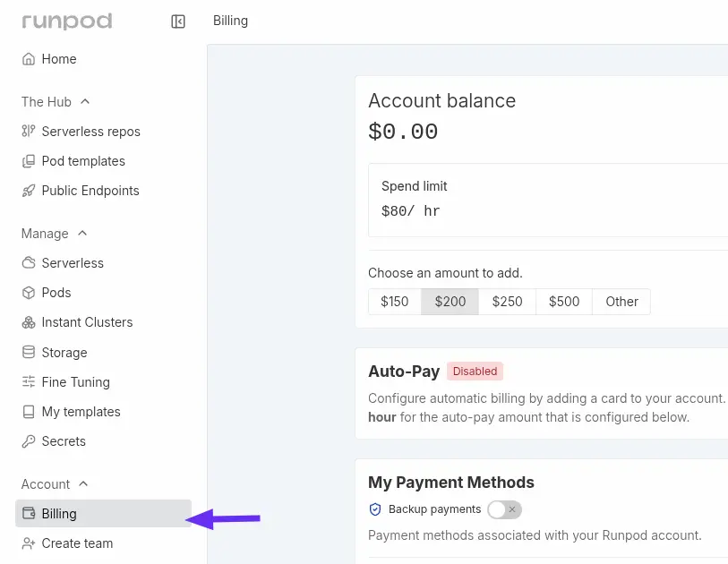Open Fine Tuning in the sidebar
This screenshot has width=728, height=564.
click(x=75, y=382)
